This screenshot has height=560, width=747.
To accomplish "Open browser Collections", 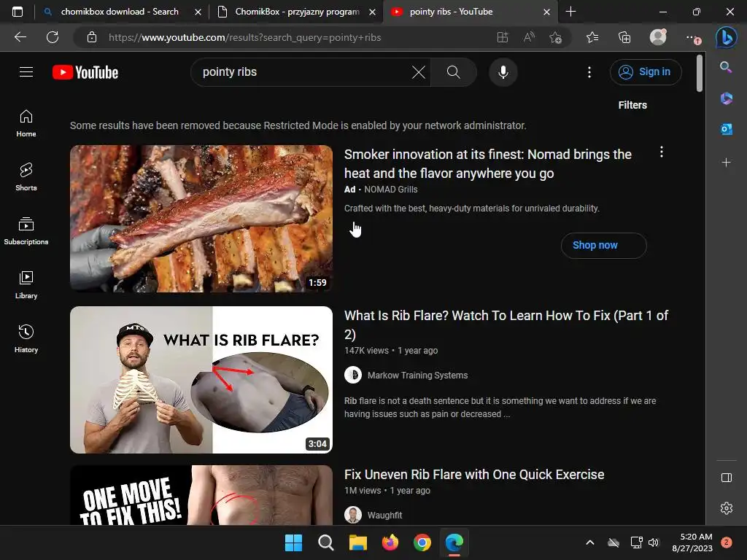I will click(x=624, y=37).
